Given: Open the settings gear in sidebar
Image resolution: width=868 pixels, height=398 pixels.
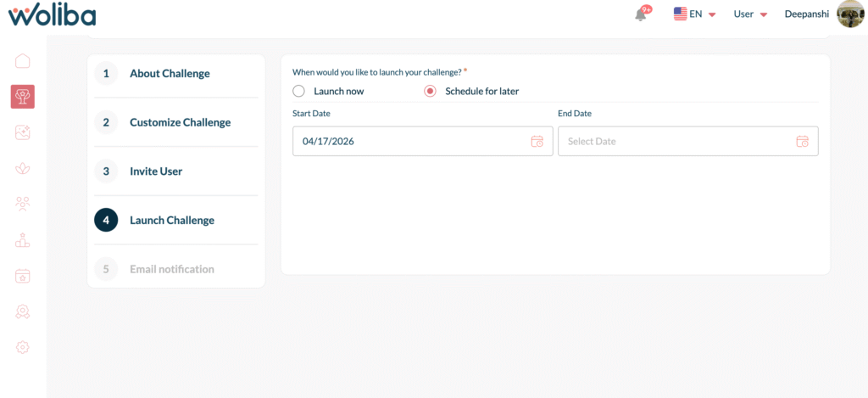Looking at the screenshot, I should [23, 347].
